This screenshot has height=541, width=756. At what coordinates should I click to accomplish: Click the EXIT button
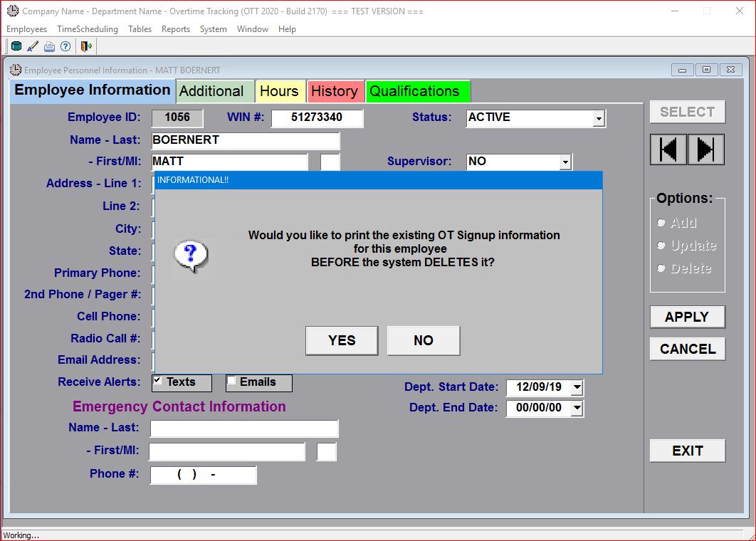pos(688,451)
